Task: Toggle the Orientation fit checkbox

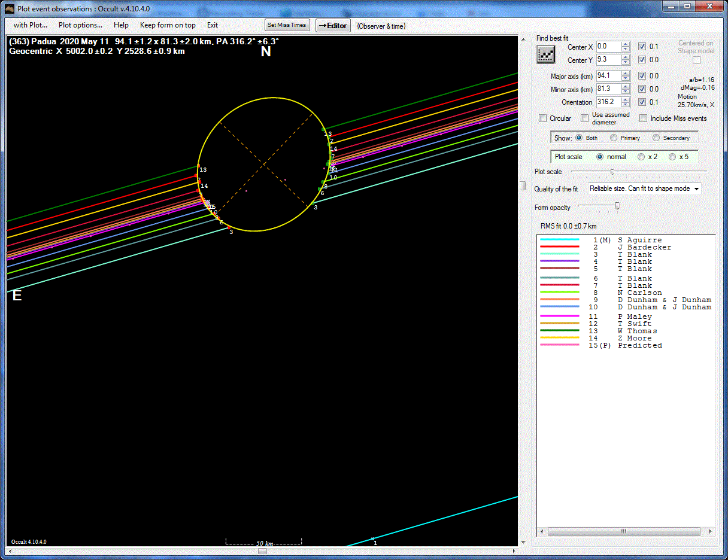Action: click(642, 102)
